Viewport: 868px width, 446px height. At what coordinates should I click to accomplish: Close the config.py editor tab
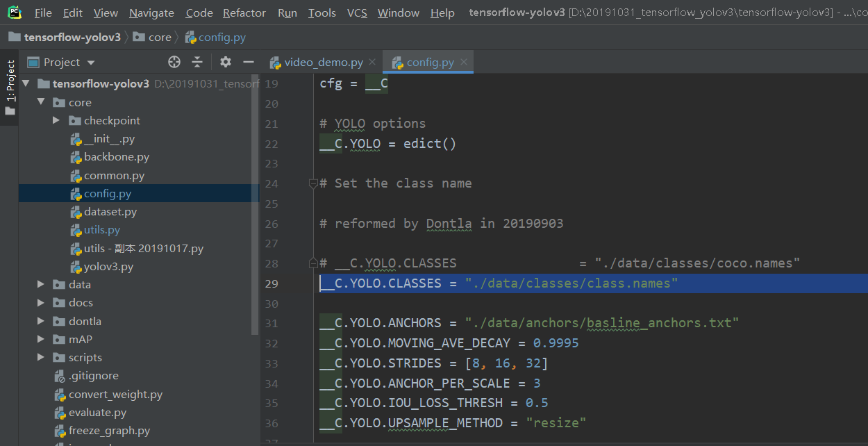(463, 61)
